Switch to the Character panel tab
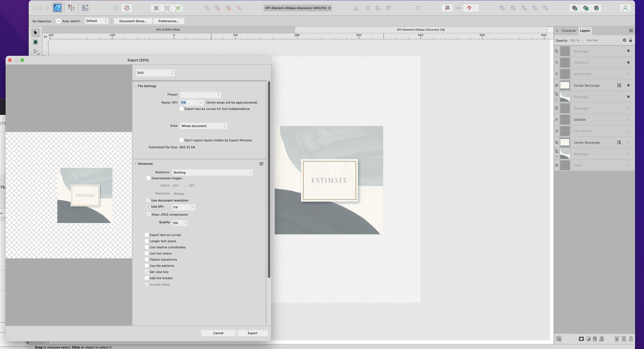644x349 pixels. tap(569, 31)
